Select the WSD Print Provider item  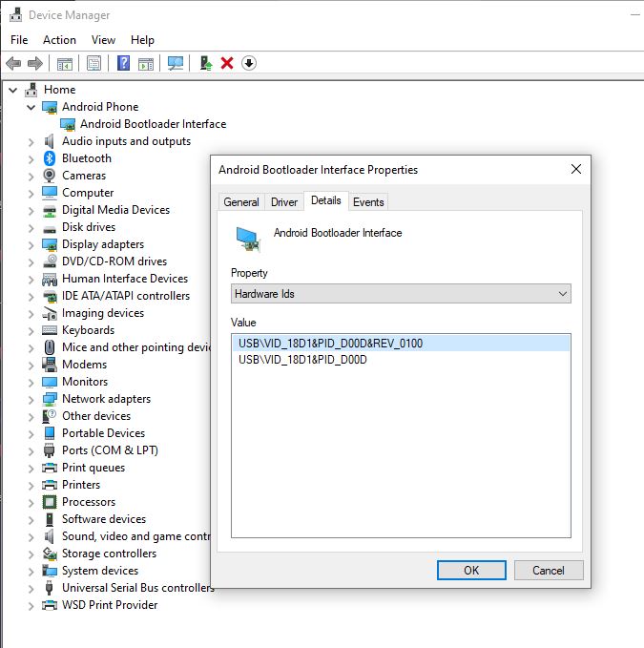tap(110, 605)
